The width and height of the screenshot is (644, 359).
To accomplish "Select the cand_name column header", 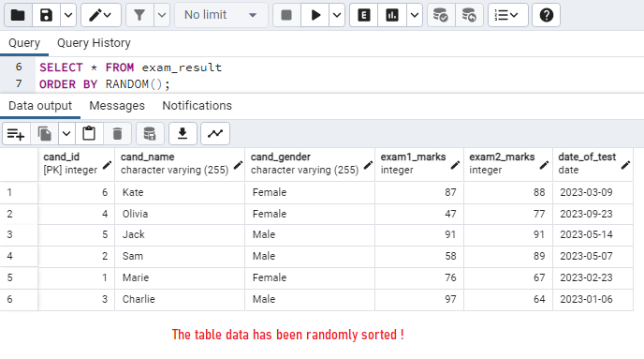I will point(180,164).
